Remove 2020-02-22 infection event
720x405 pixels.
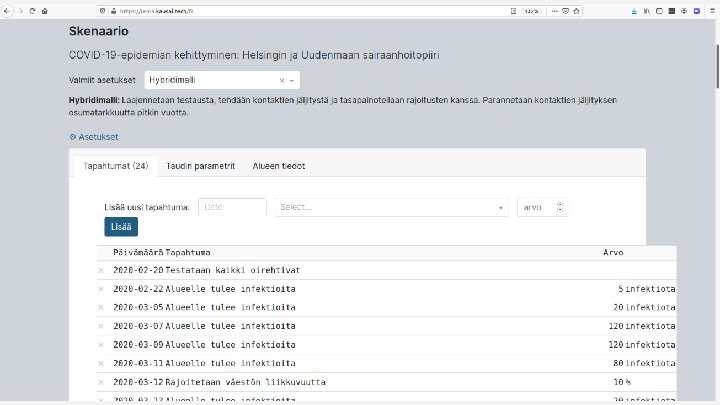[101, 289]
